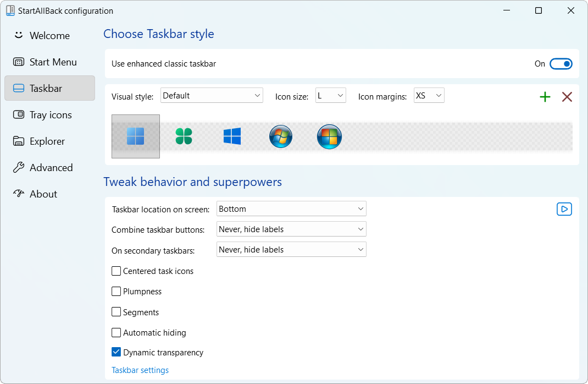This screenshot has height=384, width=588.
Task: Check the Plumpness option
Action: (x=117, y=291)
